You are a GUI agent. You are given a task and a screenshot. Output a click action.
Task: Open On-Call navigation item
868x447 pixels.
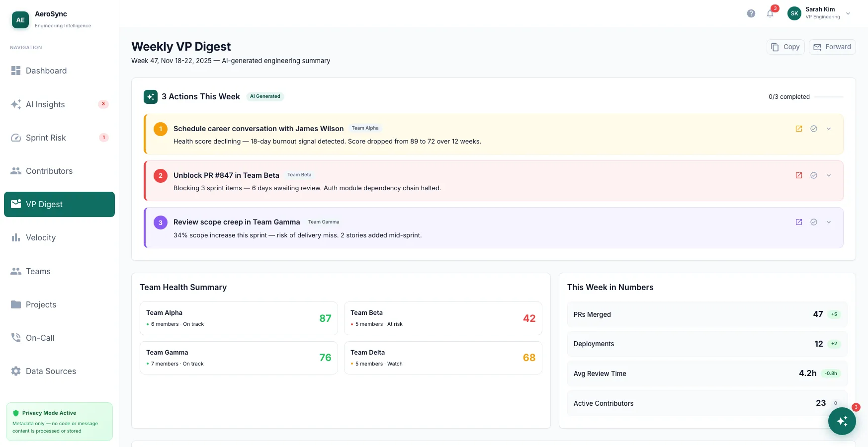[x=59, y=338]
